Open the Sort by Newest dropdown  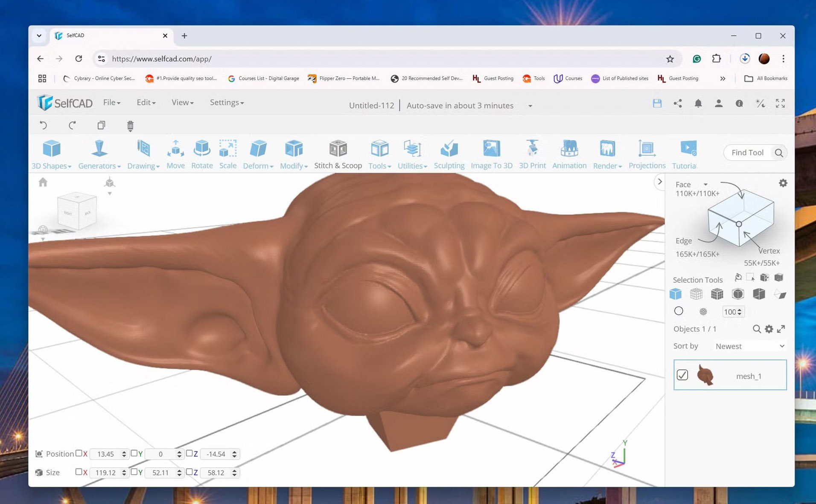pyautogui.click(x=750, y=346)
